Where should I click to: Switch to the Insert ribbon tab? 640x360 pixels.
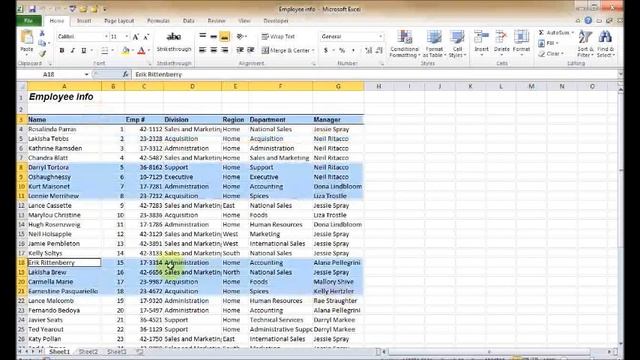(84, 20)
